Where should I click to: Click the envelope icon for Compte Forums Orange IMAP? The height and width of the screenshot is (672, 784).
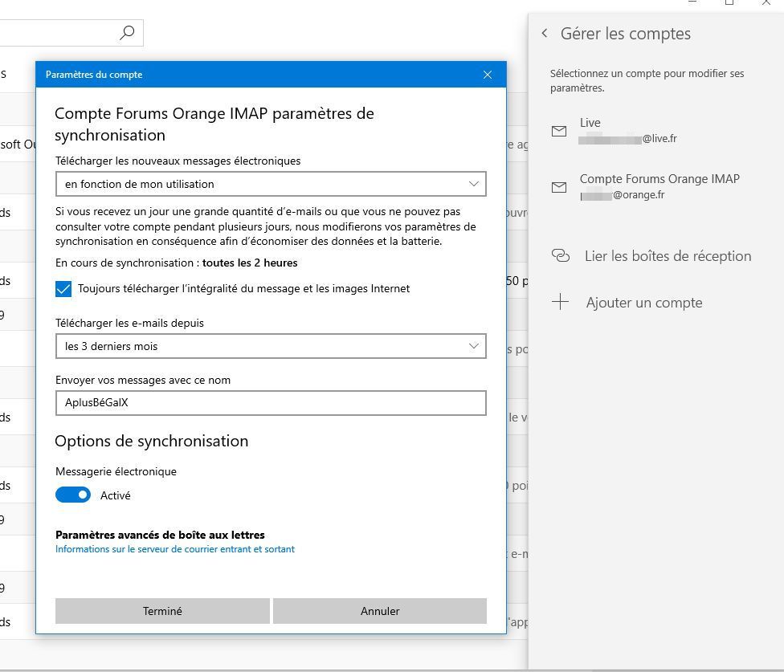coord(559,187)
